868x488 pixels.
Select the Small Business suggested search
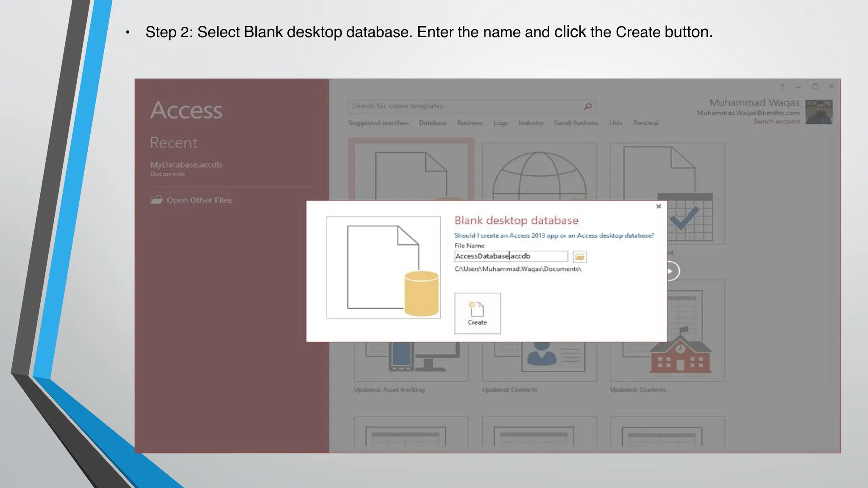point(576,123)
